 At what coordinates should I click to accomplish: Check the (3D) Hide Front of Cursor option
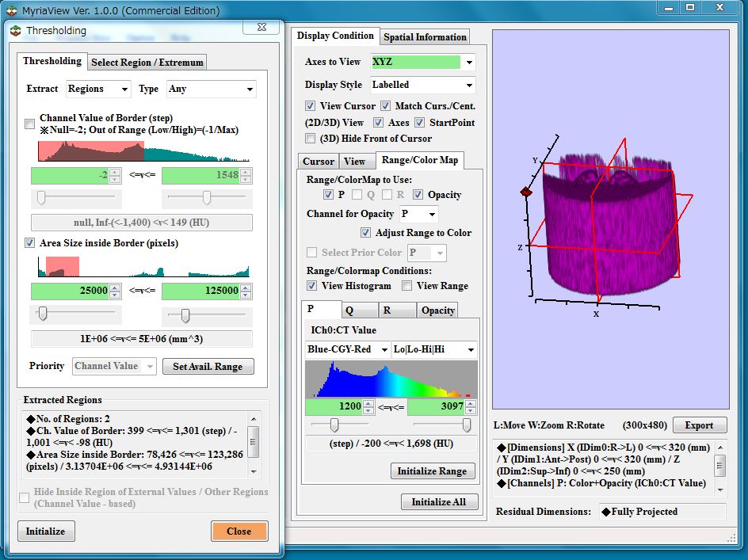coord(311,138)
